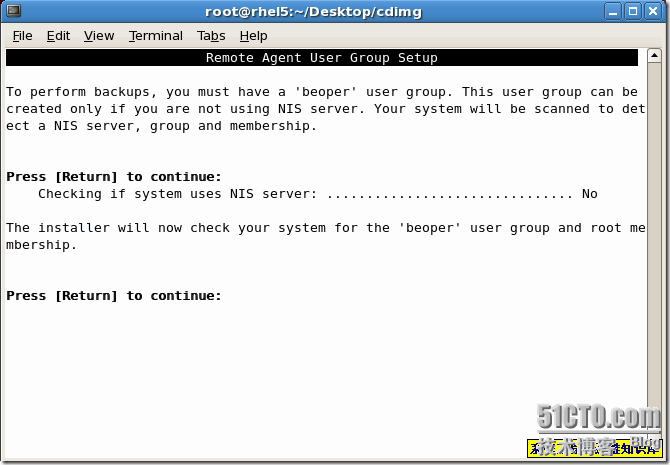Click the window title 'root@rhel5:~/Desktop/cdimg'
This screenshot has height=465, width=670.
tap(313, 12)
